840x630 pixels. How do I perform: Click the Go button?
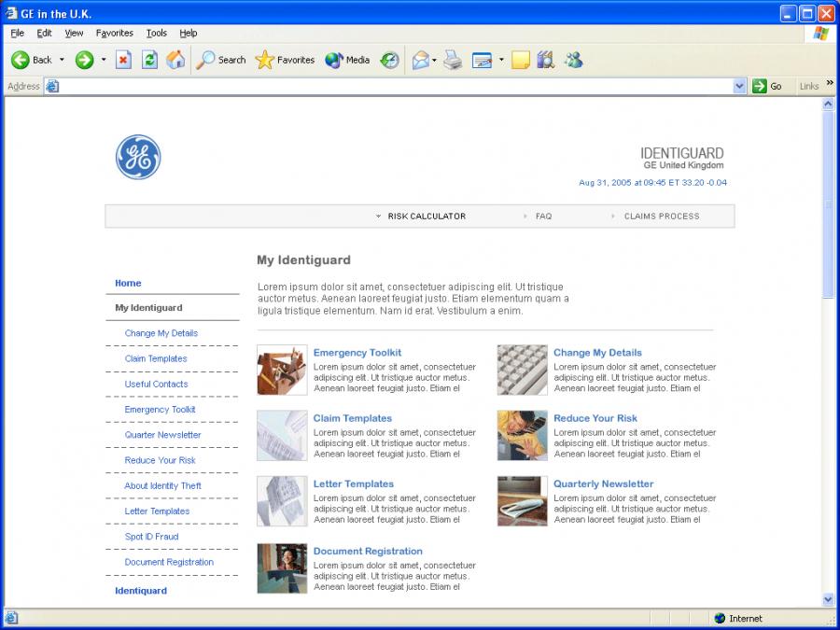[767, 86]
